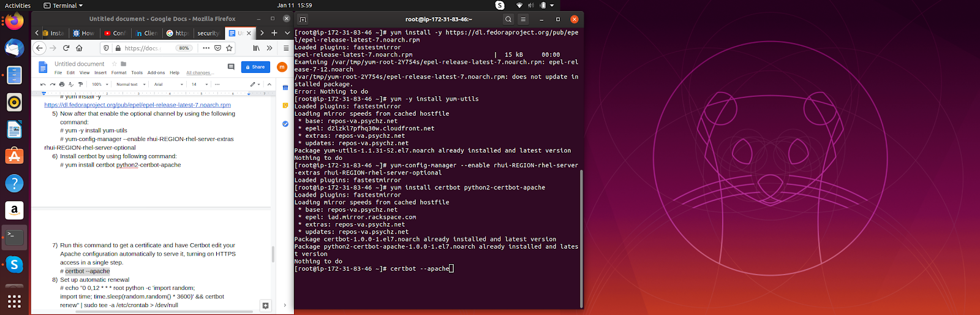Screen dimensions: 980x315
Task: Click the blue Share button
Action: point(255,67)
